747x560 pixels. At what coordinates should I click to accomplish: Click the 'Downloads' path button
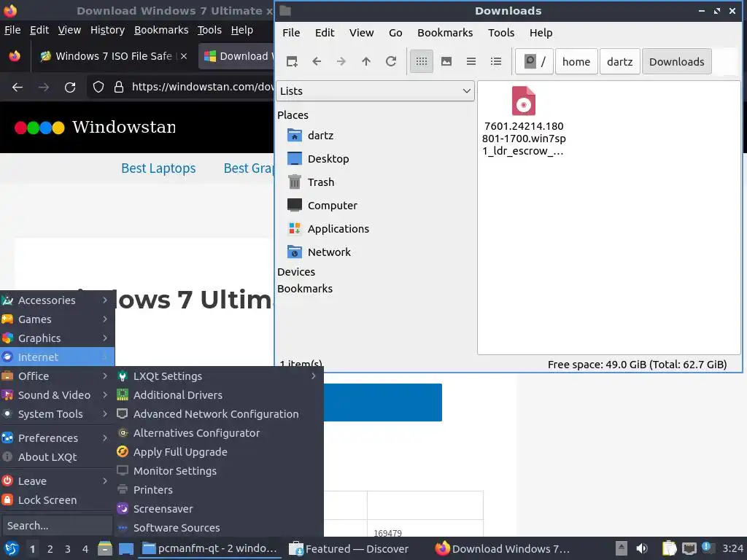pos(676,61)
